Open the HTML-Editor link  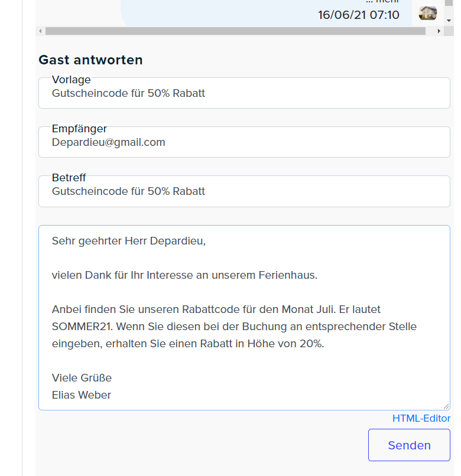[421, 418]
